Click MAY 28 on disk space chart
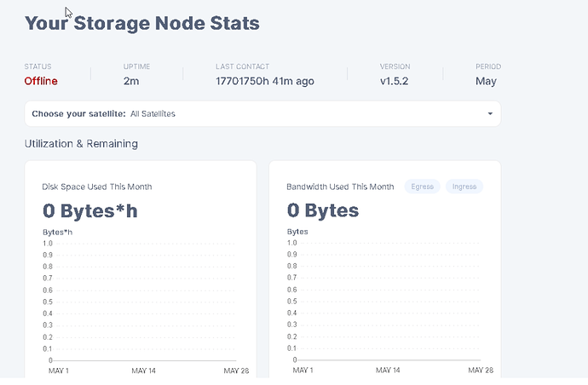Image resolution: width=588 pixels, height=385 pixels. tap(236, 371)
